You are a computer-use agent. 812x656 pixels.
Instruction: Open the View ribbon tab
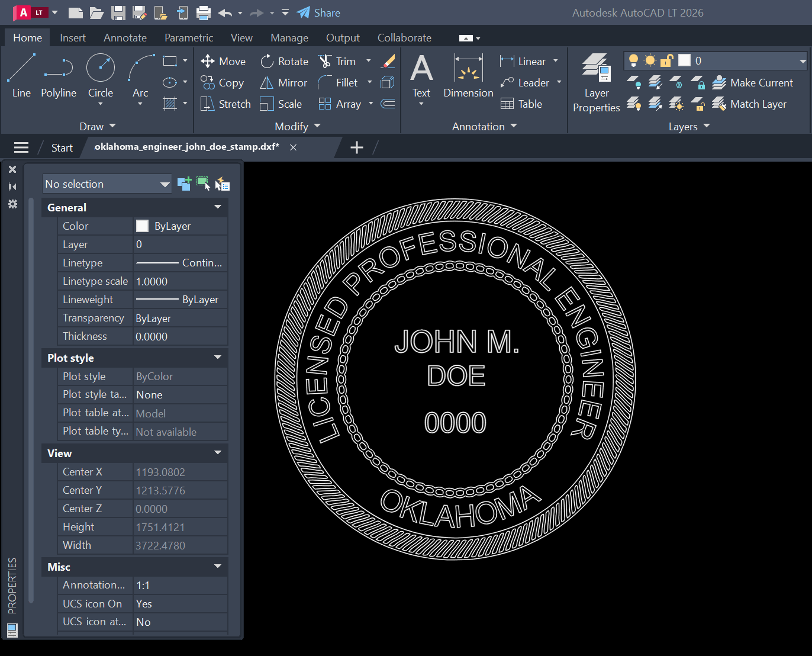pyautogui.click(x=241, y=37)
